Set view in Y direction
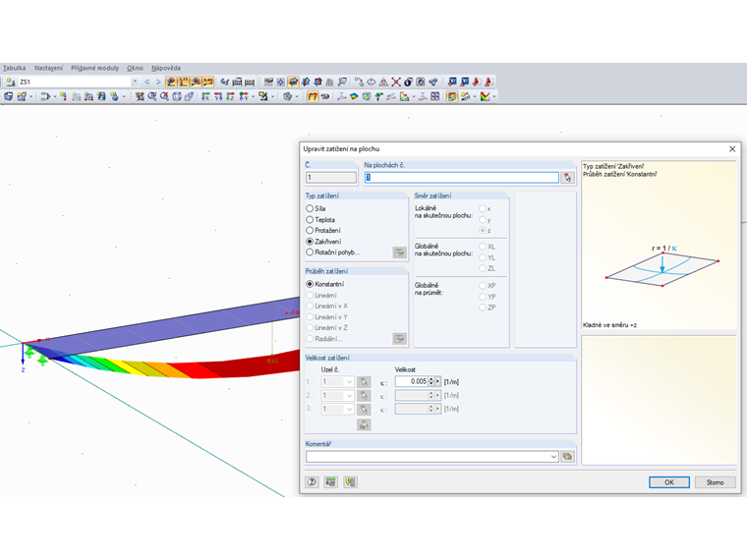 [x=218, y=96]
